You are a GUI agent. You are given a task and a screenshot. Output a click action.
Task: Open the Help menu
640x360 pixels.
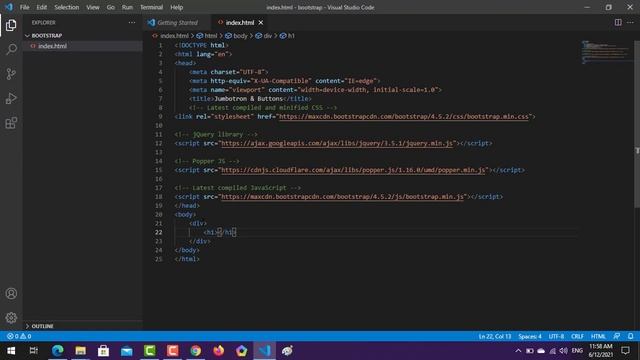tap(176, 7)
